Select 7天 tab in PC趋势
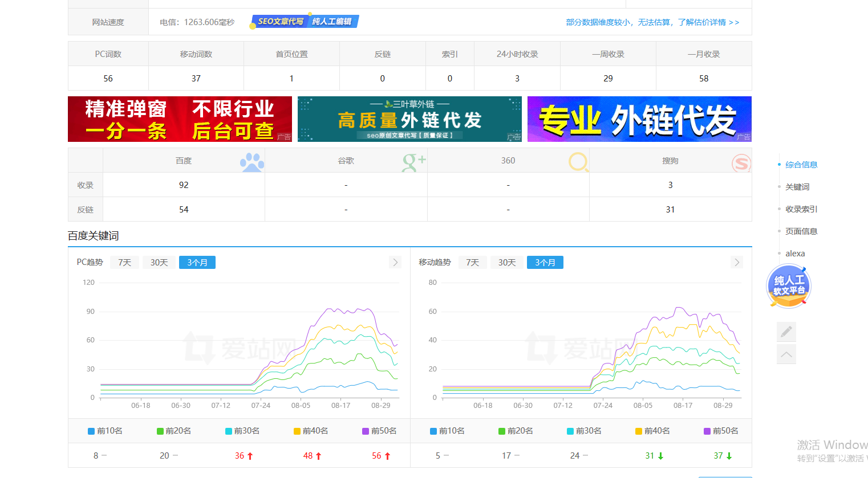This screenshot has width=868, height=478. click(x=125, y=262)
